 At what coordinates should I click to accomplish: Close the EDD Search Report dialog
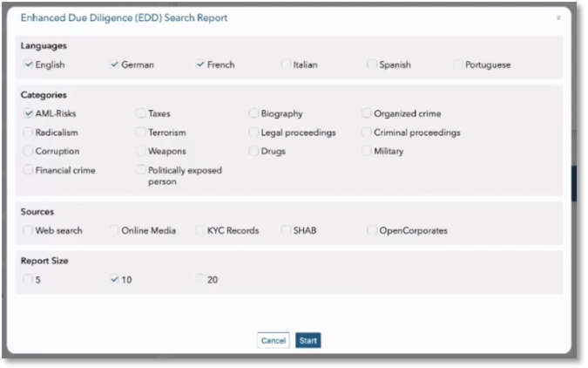(558, 17)
